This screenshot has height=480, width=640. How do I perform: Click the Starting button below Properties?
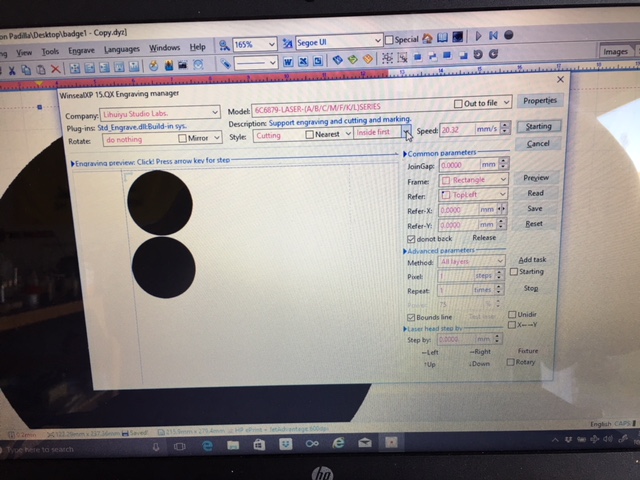point(538,127)
